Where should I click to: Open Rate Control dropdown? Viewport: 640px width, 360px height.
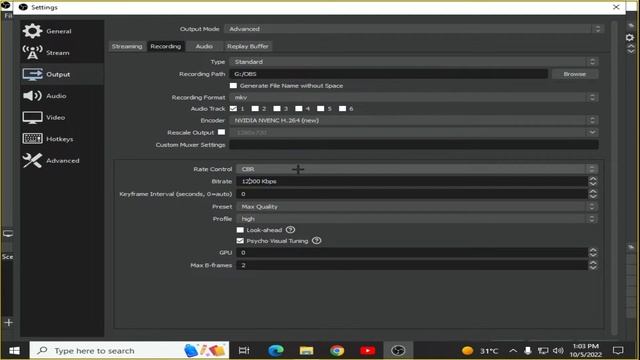click(x=417, y=169)
